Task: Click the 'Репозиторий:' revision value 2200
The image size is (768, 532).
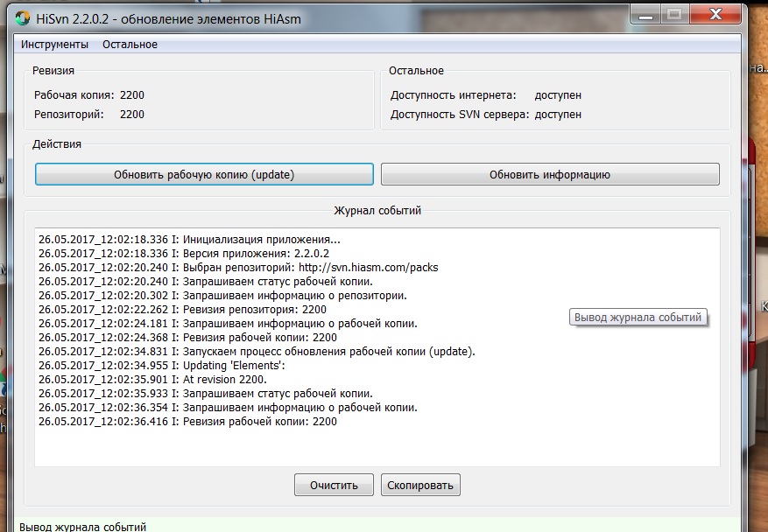Action: click(132, 115)
